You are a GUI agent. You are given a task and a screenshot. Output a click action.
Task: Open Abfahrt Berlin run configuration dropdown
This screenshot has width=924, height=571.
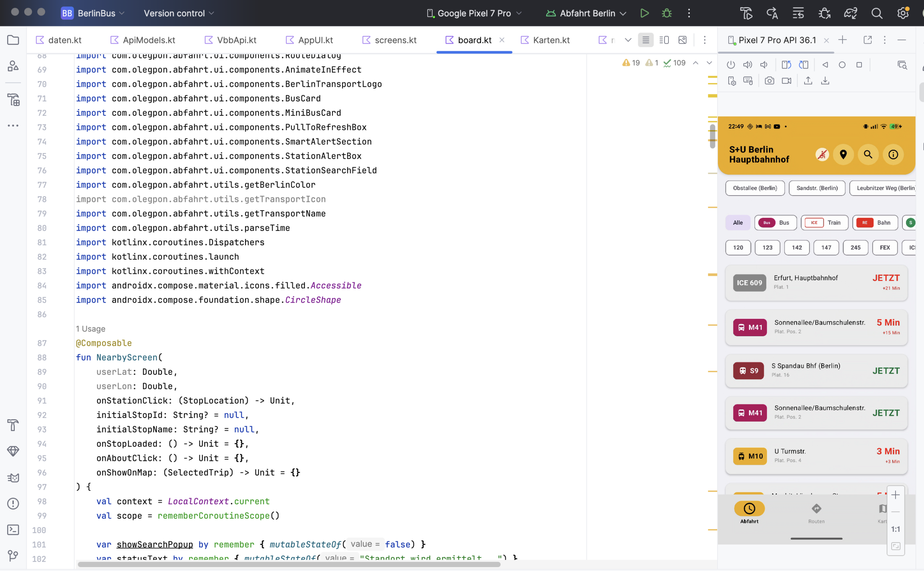pyautogui.click(x=586, y=13)
